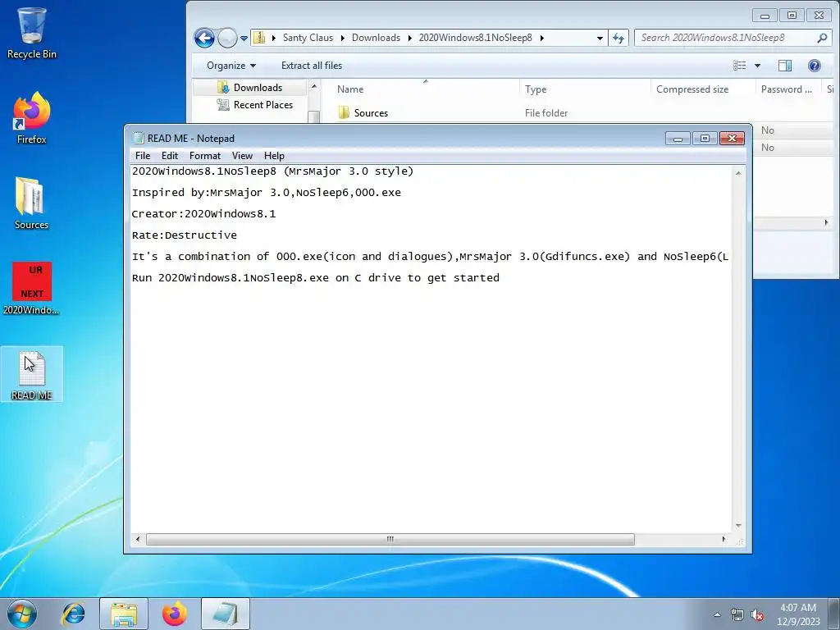Viewport: 840px width, 630px height.
Task: Select Recent Places in the navigation pane
Action: click(x=255, y=105)
